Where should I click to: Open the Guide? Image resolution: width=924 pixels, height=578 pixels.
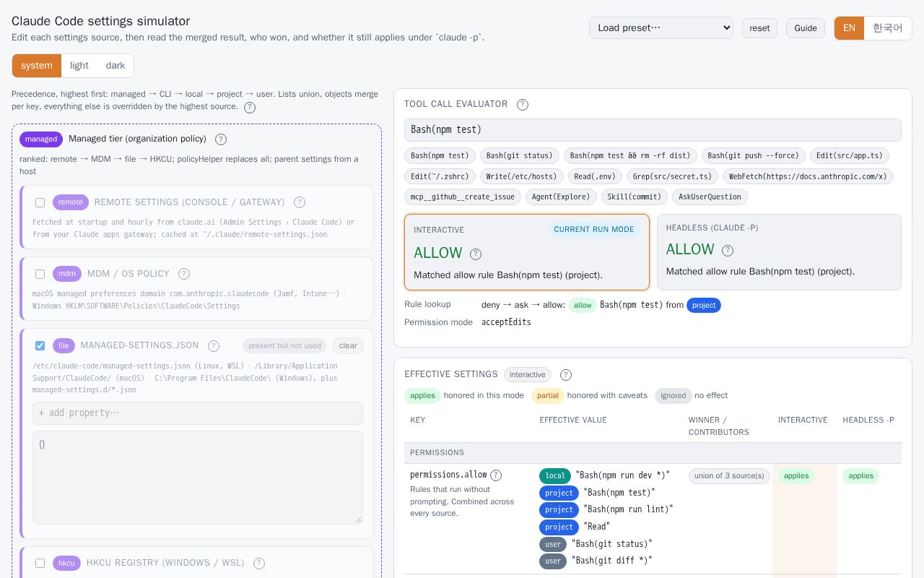(806, 28)
